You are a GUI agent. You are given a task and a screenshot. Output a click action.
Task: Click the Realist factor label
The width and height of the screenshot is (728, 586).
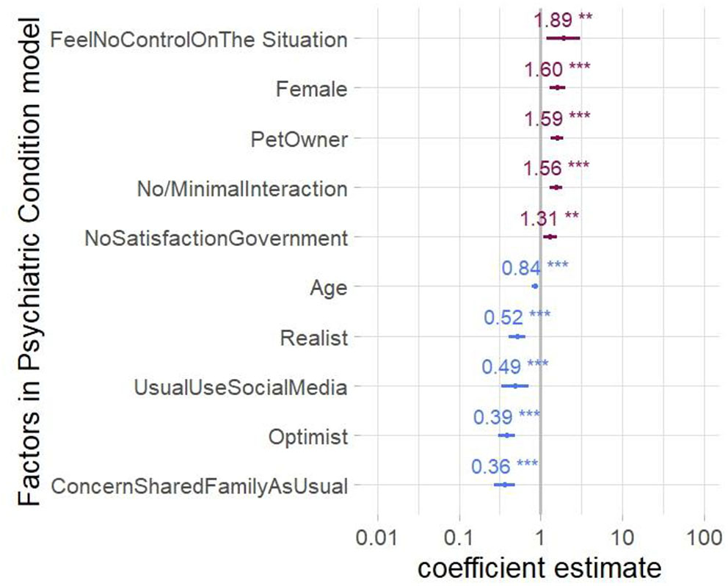click(313, 338)
